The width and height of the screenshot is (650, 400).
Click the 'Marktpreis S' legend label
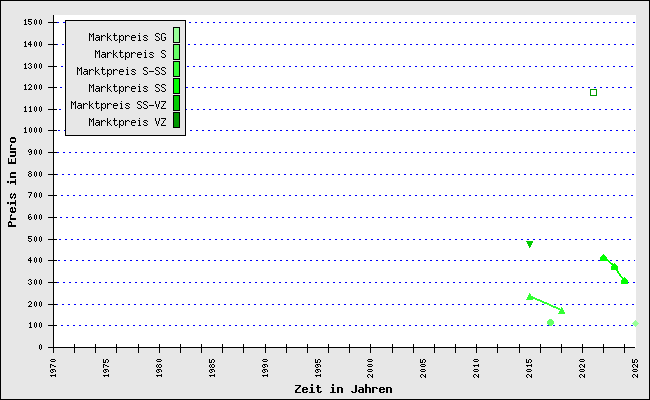(x=130, y=54)
